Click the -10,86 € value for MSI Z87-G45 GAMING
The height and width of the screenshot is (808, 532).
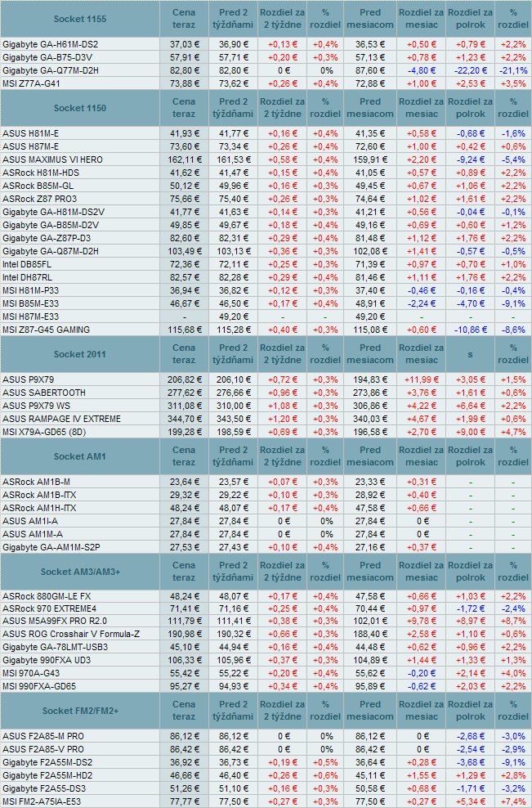[x=470, y=330]
